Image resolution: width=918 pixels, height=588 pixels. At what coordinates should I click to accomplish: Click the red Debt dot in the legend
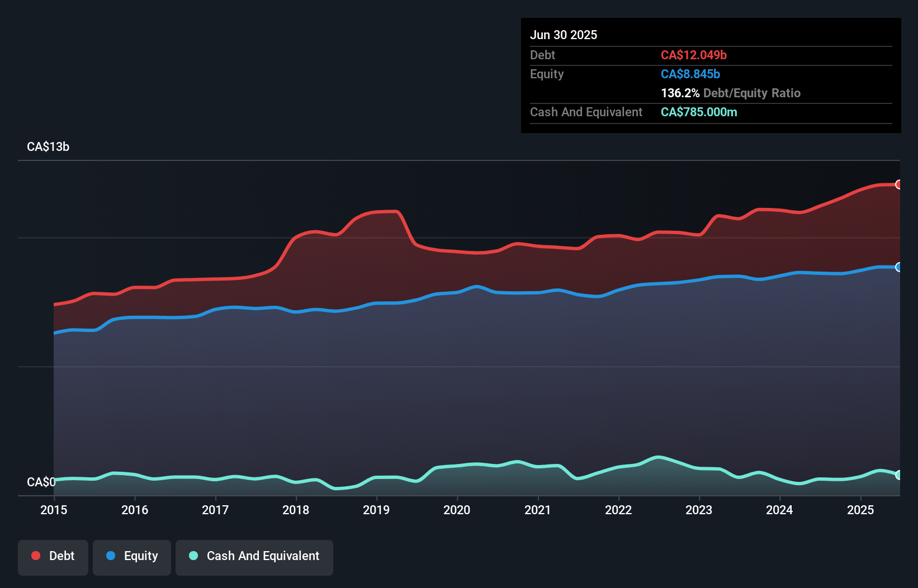[35, 556]
